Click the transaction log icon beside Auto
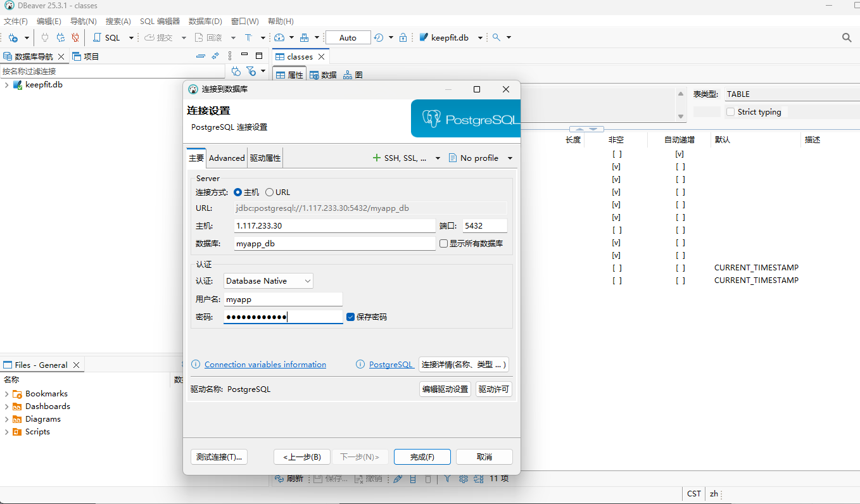Image resolution: width=860 pixels, height=504 pixels. pyautogui.click(x=378, y=37)
